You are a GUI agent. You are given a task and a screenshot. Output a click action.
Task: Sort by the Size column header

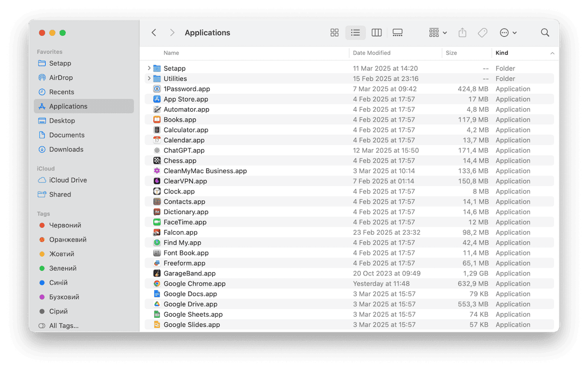[451, 53]
